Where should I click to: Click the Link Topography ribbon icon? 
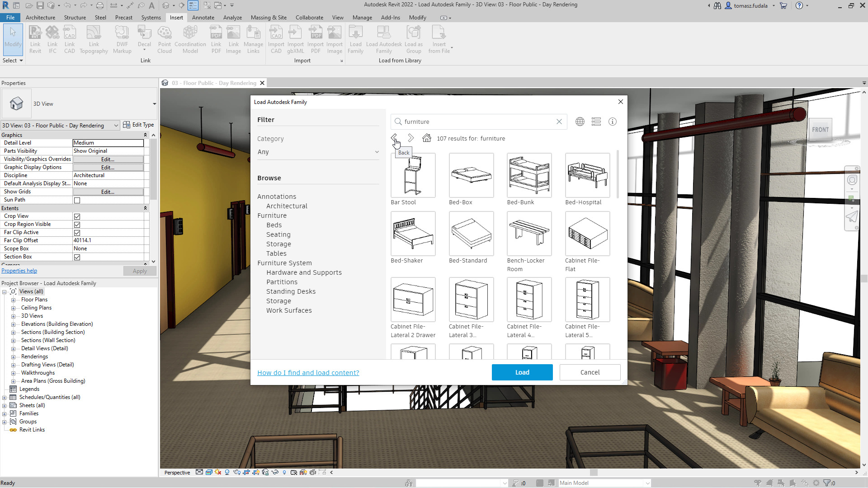pos(94,39)
